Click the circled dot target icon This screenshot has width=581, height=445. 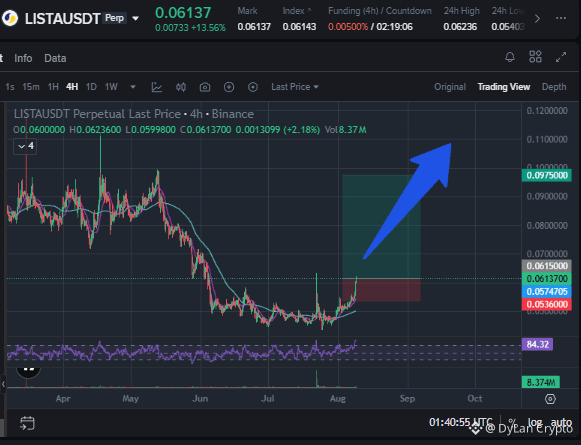253,87
